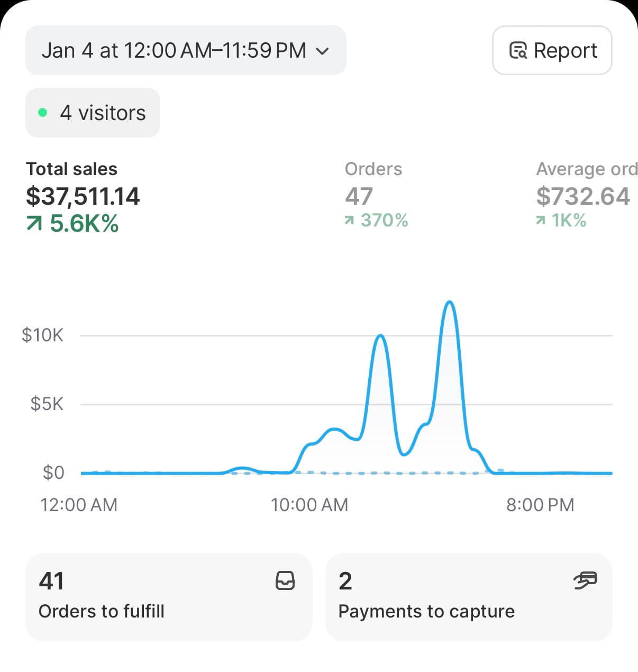Screen dimensions: 638x672
Task: Click the $10K peak on sales line
Action: 380,335
